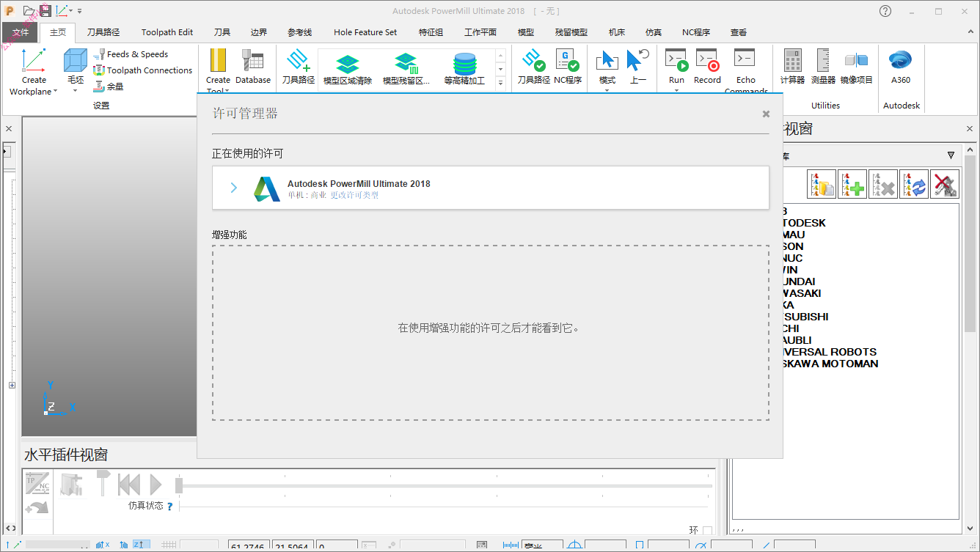
Task: Click the simulation rewind-to-start button
Action: (129, 485)
